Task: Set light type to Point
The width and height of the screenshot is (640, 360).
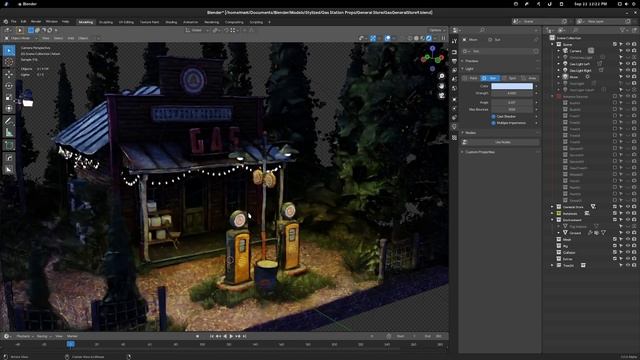Action: tap(471, 78)
